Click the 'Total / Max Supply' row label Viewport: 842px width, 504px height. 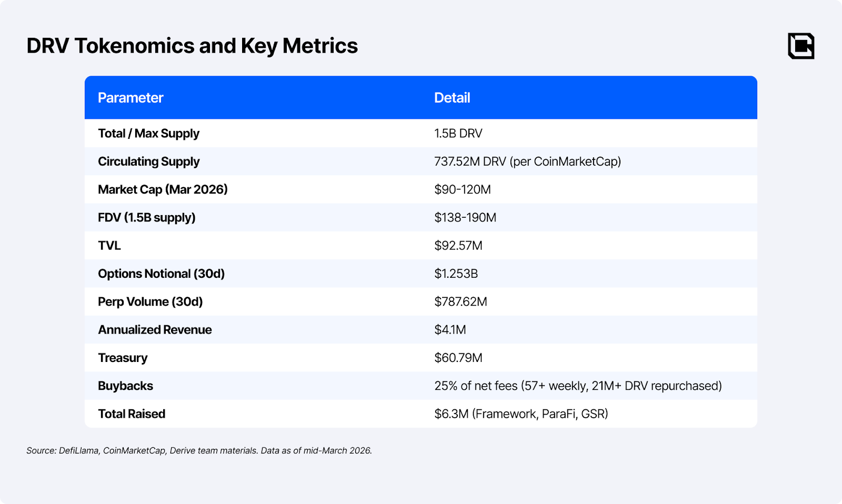[148, 134]
